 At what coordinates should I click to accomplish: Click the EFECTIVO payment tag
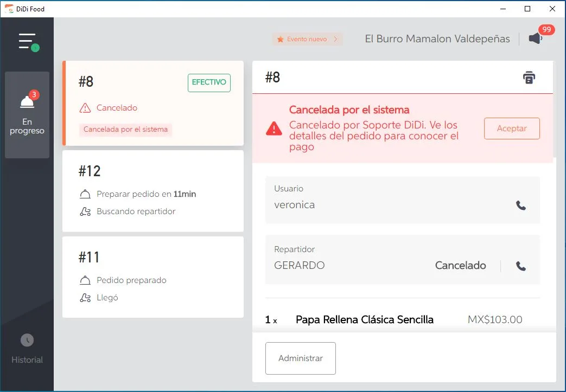[209, 82]
